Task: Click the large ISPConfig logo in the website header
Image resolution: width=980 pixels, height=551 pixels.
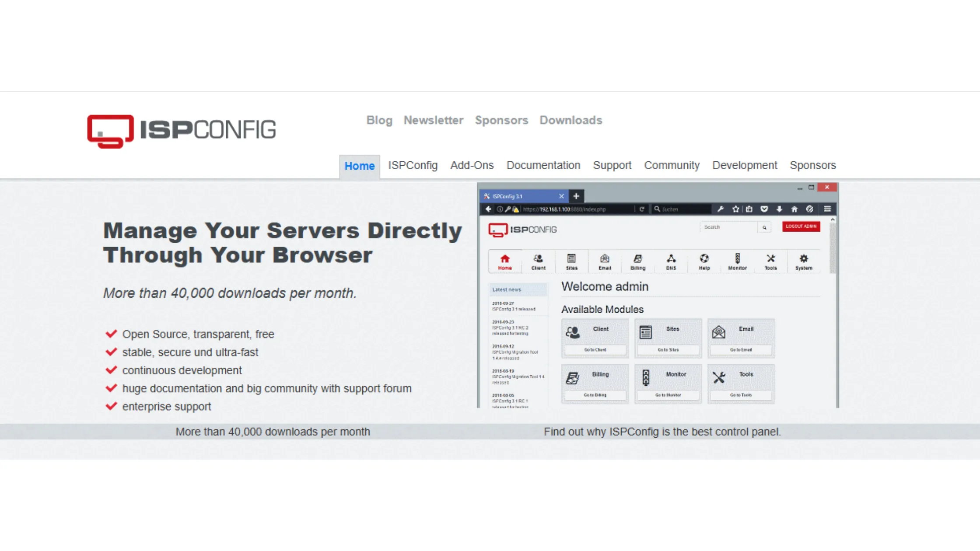Action: click(x=182, y=131)
